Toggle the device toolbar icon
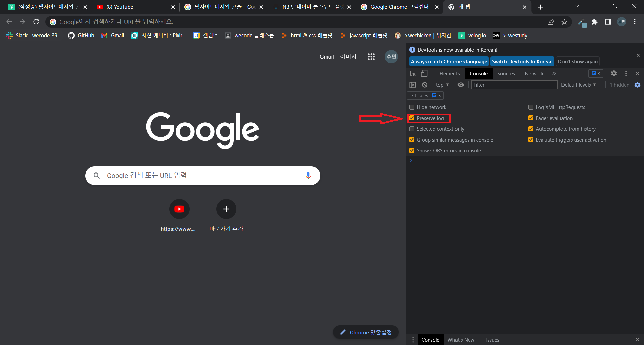This screenshot has height=345, width=644. 424,74
